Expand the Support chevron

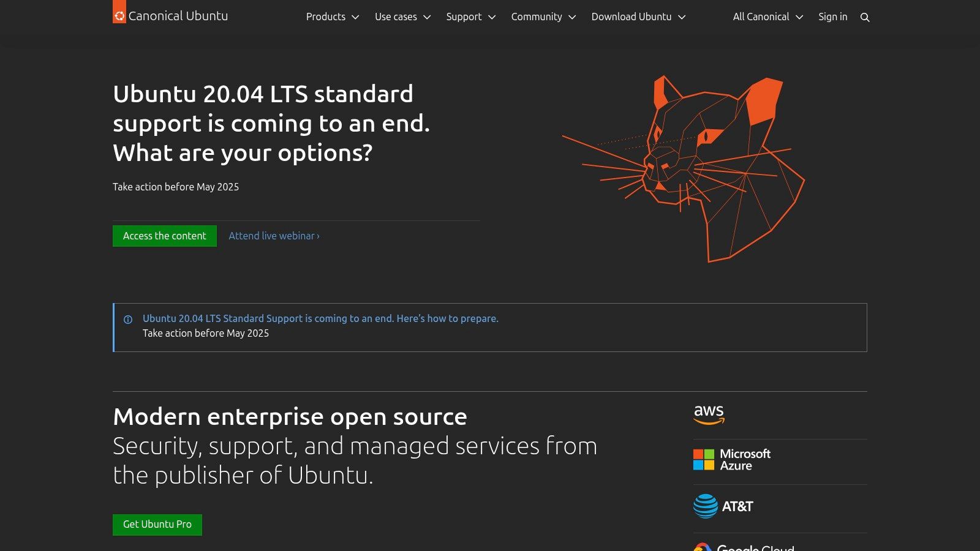point(492,17)
